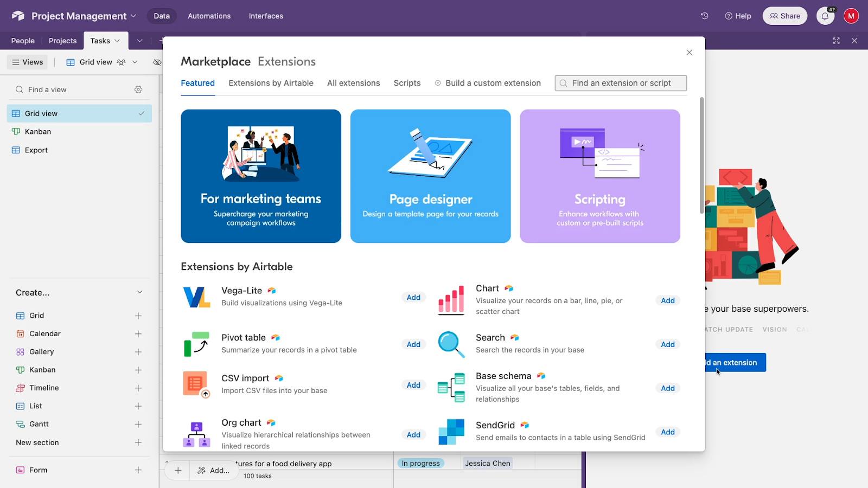The image size is (868, 488).
Task: Click the Share button
Action: (785, 16)
